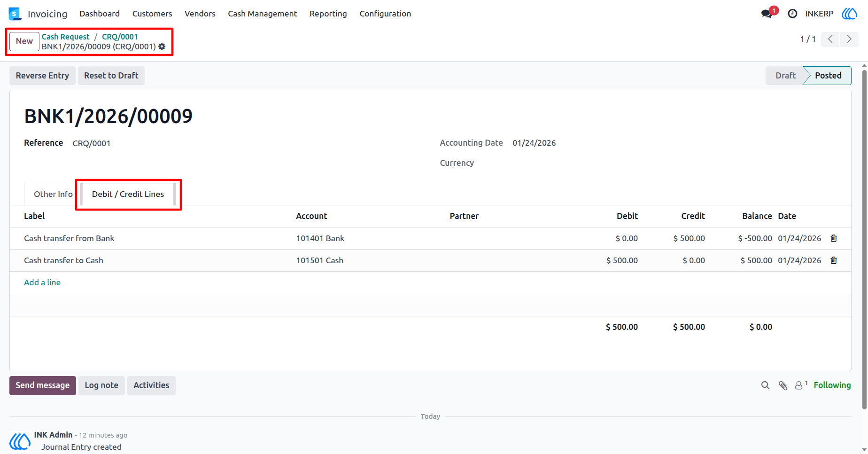Click the page vertical scrollbar

tap(864, 240)
